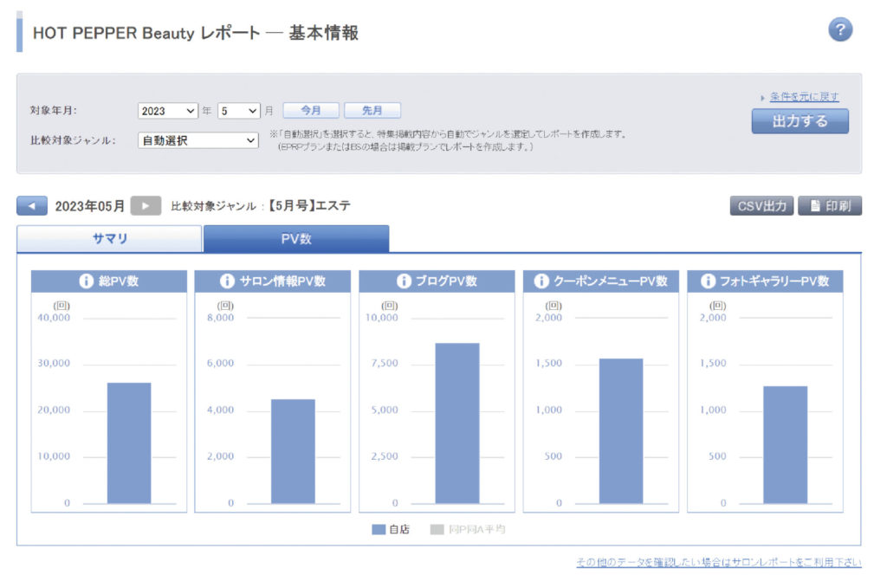Click info icon beside クーポンメニューPV数

pos(541,281)
